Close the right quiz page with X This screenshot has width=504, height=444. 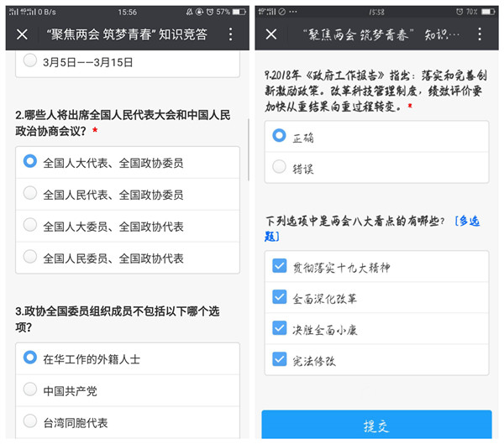click(271, 34)
